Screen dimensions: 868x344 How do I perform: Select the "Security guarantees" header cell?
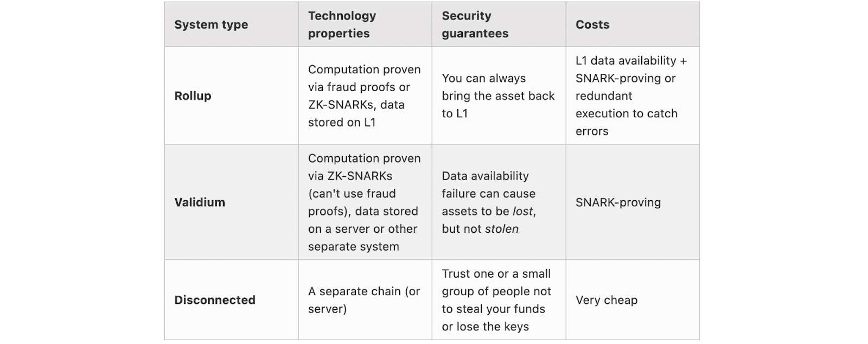pyautogui.click(x=475, y=25)
